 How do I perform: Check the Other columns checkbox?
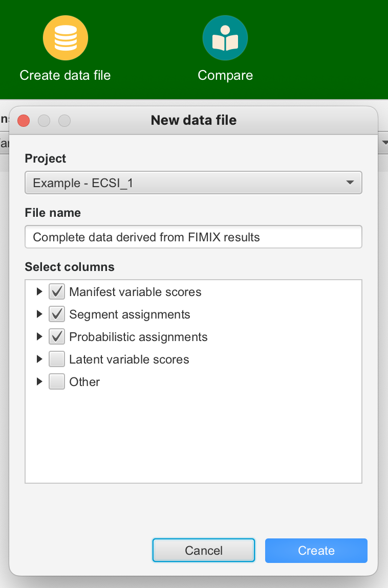point(57,382)
